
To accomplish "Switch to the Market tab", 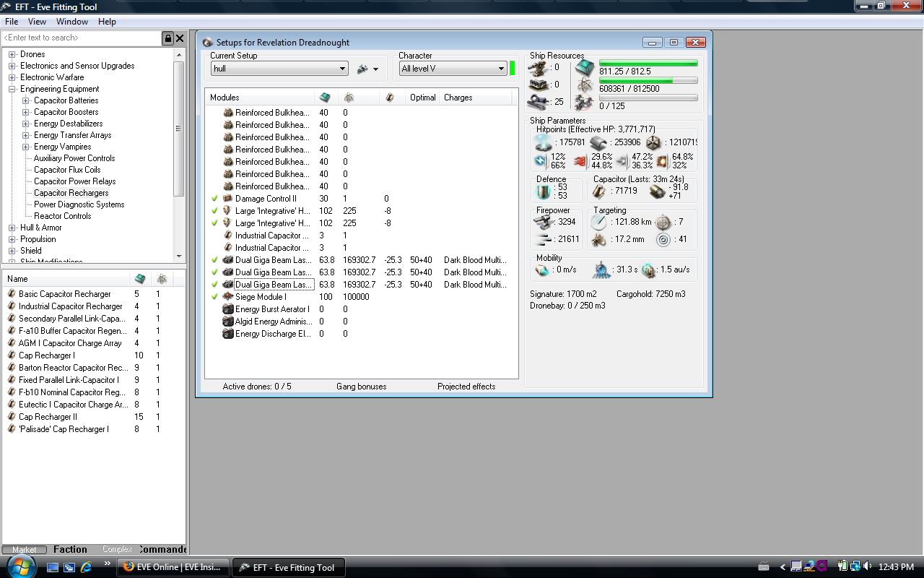I will click(x=25, y=549).
